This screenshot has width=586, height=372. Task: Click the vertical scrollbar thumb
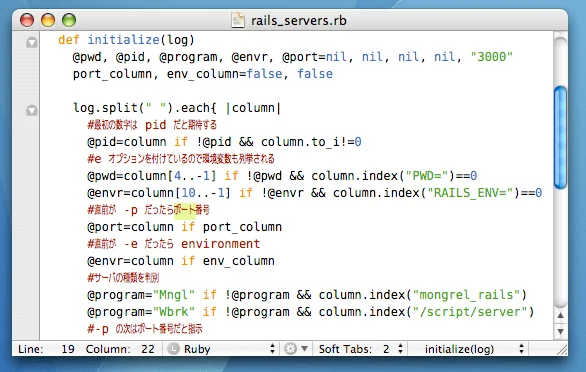(x=560, y=137)
